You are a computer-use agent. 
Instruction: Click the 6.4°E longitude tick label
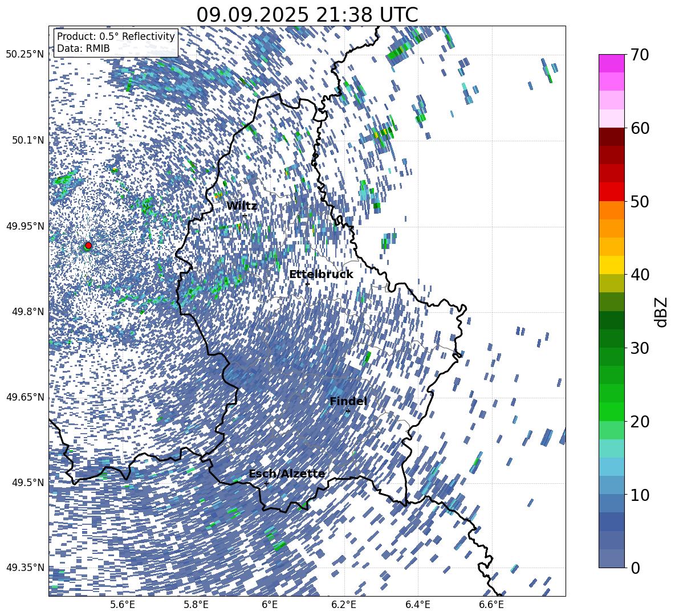pos(417,605)
